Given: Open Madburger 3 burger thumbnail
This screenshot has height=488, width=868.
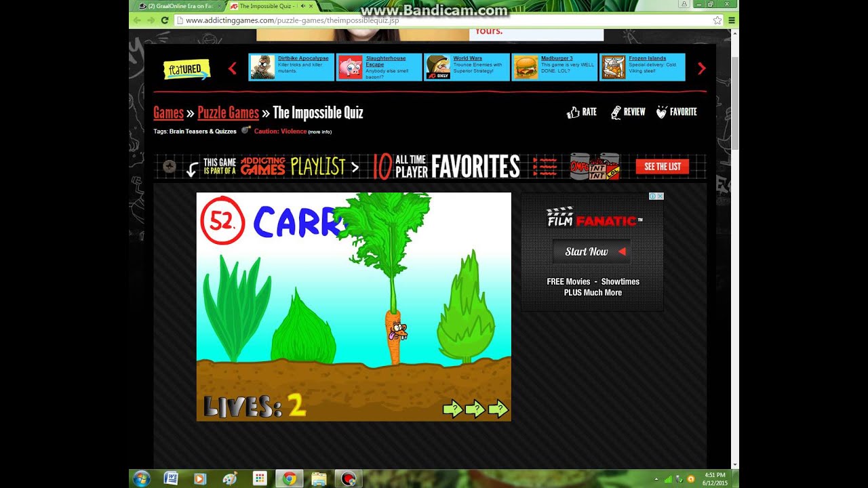Looking at the screenshot, I should [x=526, y=67].
